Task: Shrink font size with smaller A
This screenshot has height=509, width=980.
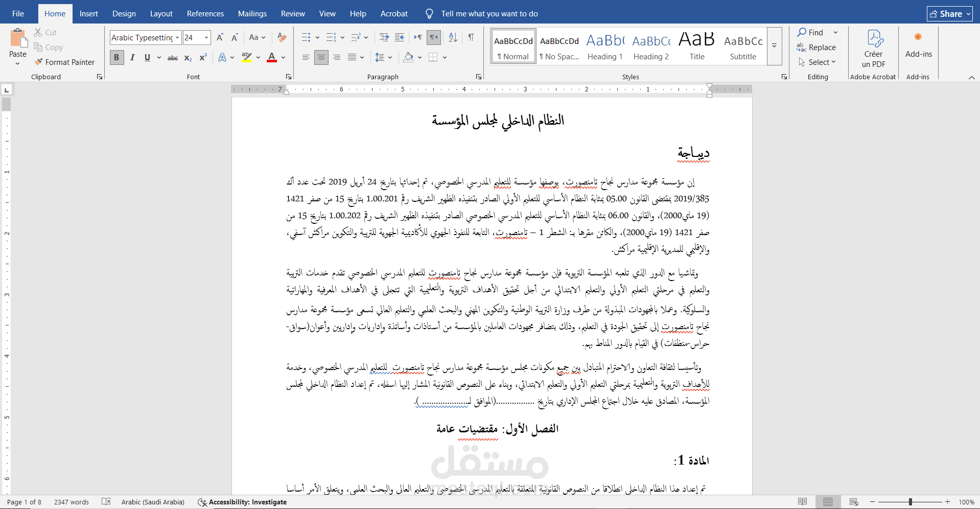Action: [235, 37]
